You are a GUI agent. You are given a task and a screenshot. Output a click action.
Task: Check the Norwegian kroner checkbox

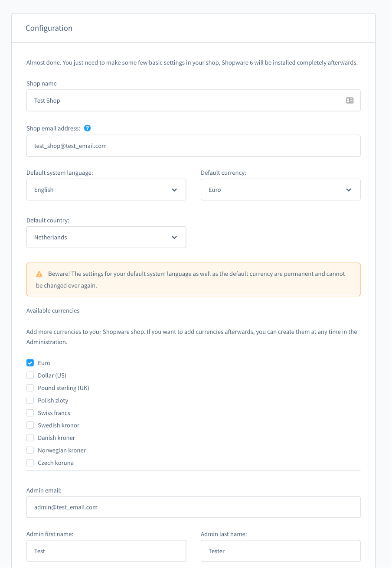tap(30, 450)
